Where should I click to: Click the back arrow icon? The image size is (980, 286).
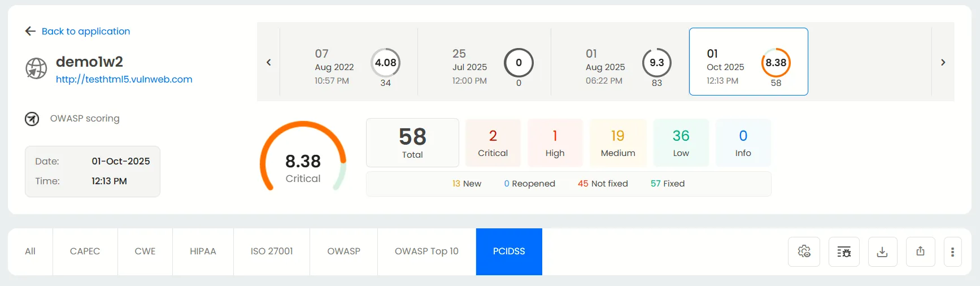[31, 31]
